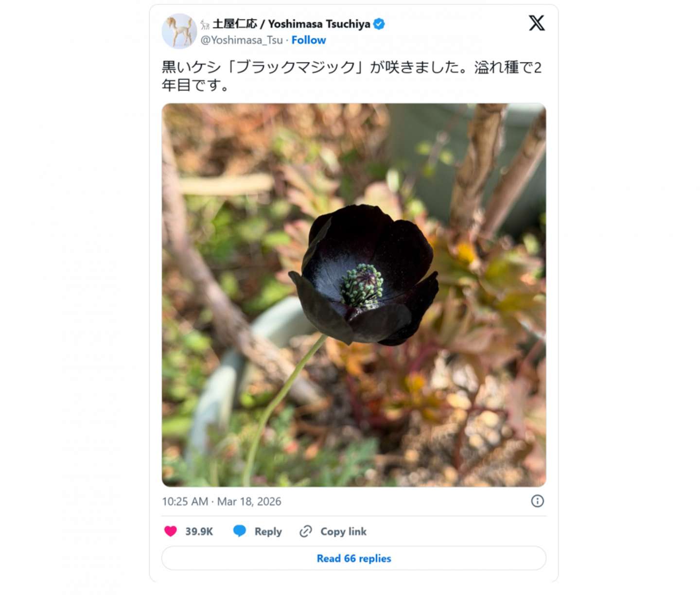
Task: Follow the Yoshimasa Tsuchiya account
Action: tap(309, 40)
